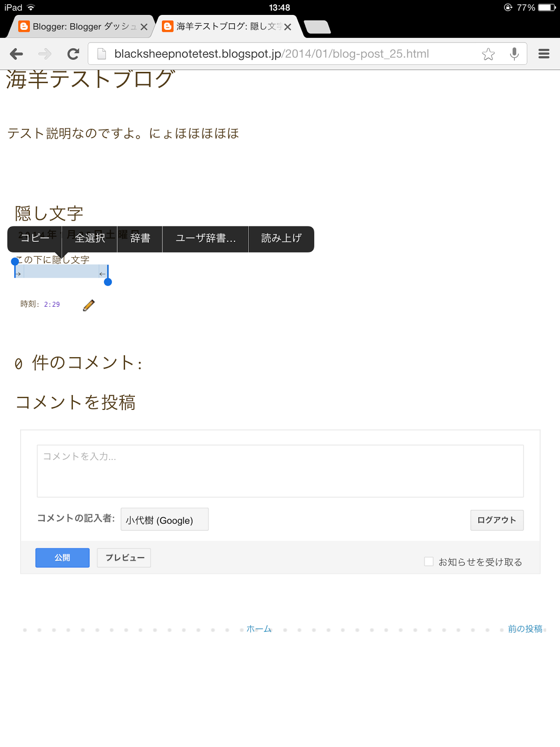Tap the browser forward arrow
Screen dimensions: 560x747
click(45, 54)
